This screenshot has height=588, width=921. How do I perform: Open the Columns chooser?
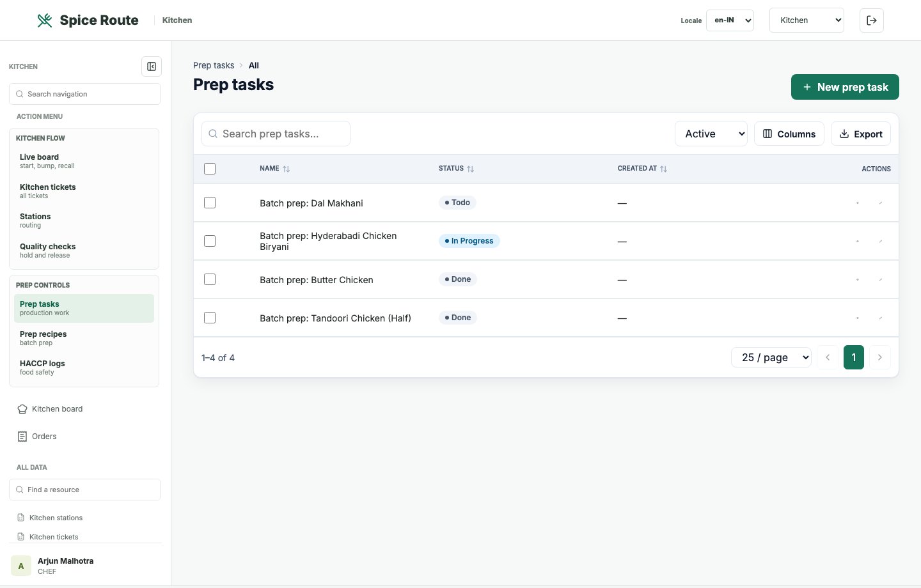pyautogui.click(x=789, y=134)
